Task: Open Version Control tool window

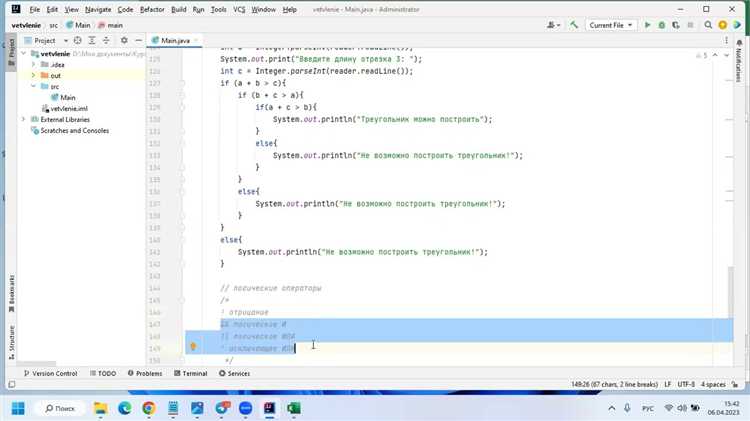Action: tap(50, 373)
